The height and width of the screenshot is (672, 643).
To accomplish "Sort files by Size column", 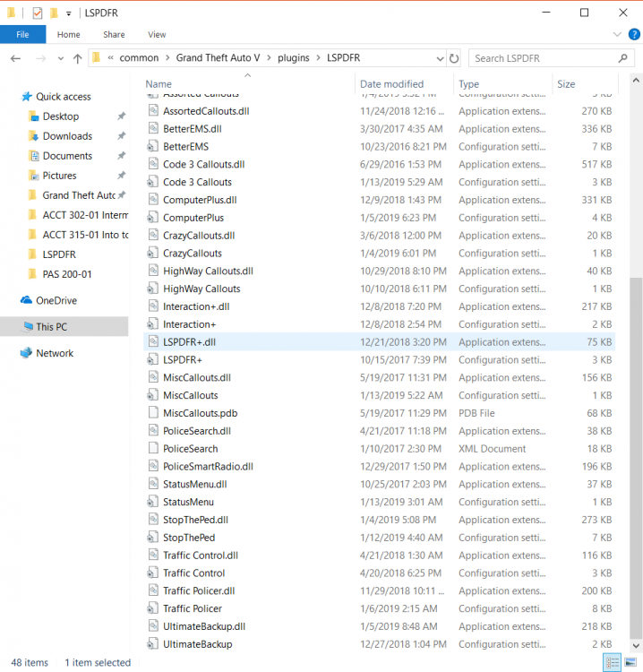I will tap(566, 84).
